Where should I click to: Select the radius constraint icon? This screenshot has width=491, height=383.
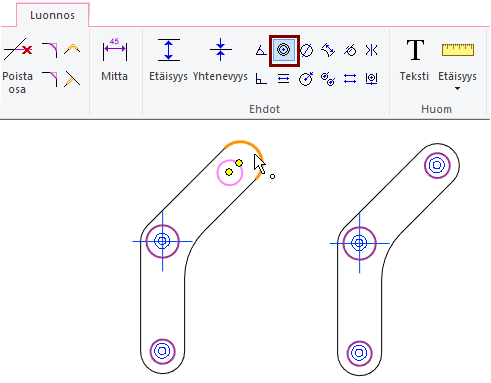(306, 79)
